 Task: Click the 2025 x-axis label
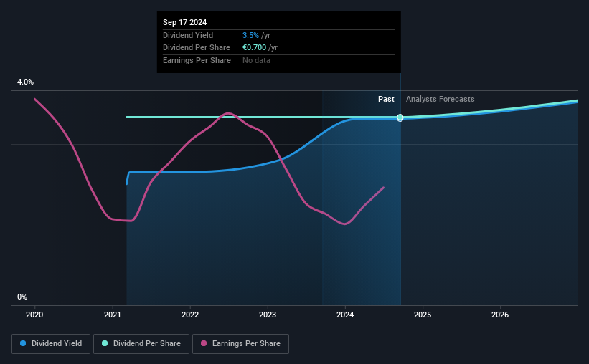click(423, 315)
